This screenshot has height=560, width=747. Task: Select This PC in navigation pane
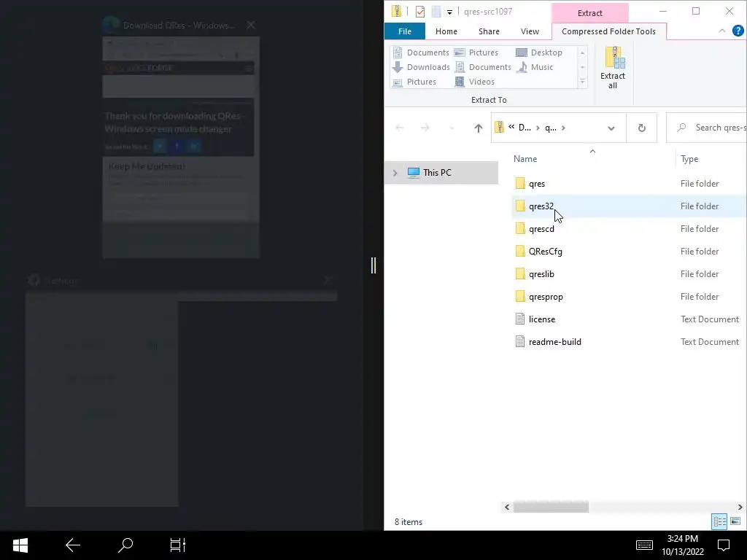(x=441, y=173)
